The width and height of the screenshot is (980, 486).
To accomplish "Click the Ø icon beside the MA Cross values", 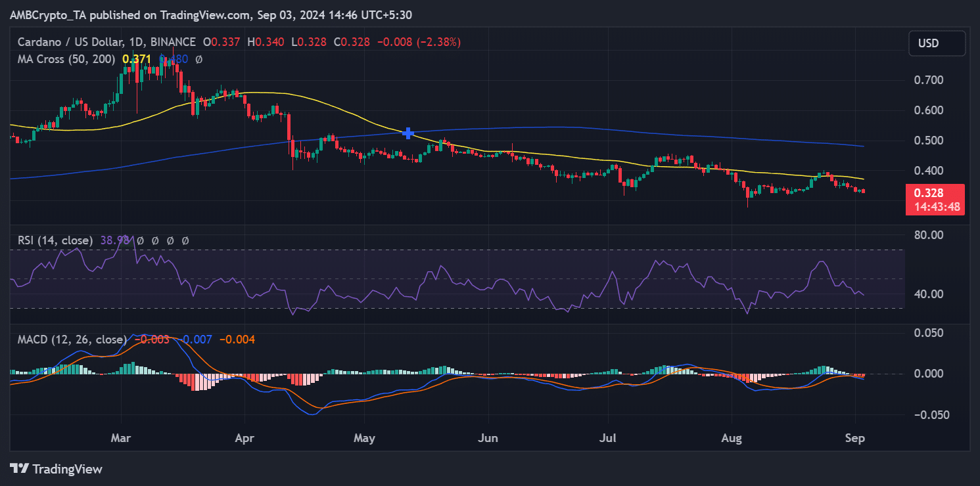I will click(x=199, y=59).
